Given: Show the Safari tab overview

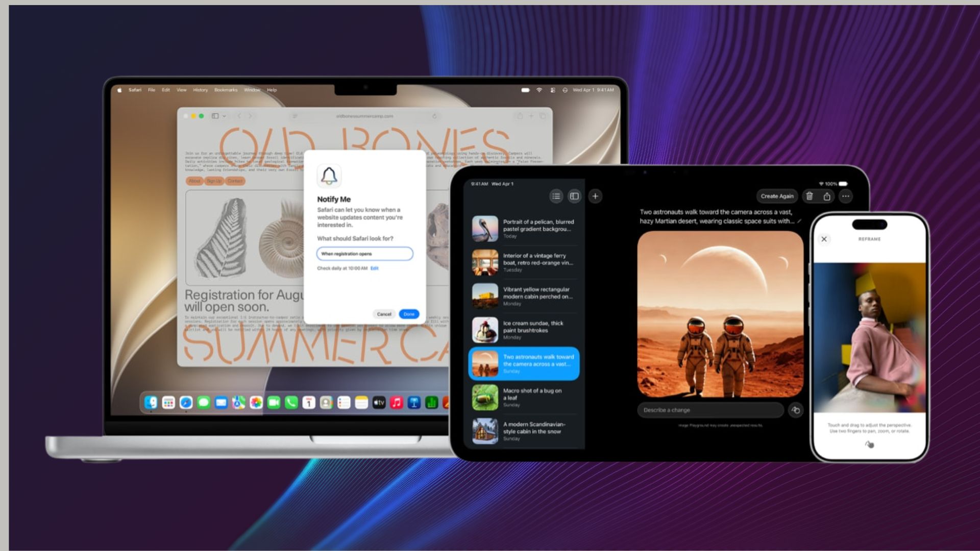Looking at the screenshot, I should 543,116.
